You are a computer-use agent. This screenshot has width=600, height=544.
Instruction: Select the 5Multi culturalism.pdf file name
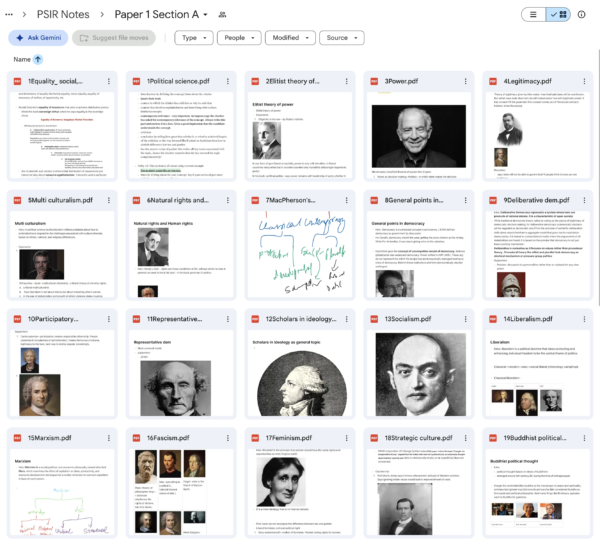click(60, 200)
